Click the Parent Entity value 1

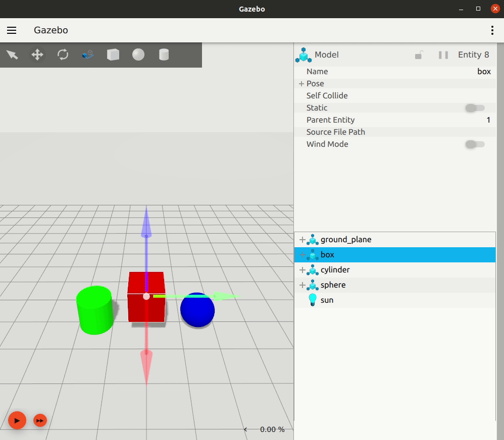(x=488, y=120)
